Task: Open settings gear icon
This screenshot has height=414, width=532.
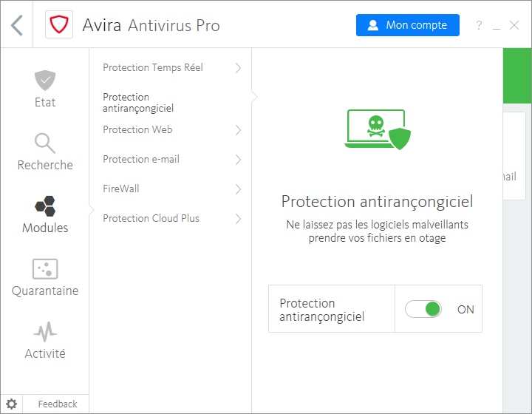Action: tap(12, 404)
